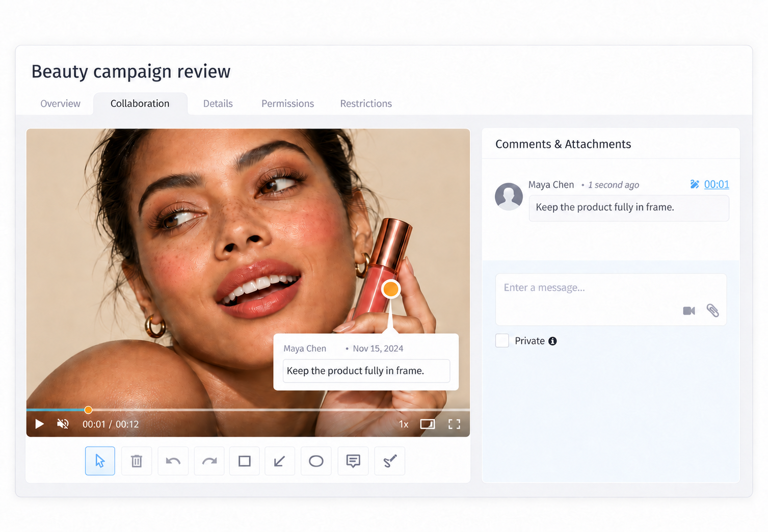Click the annotation icon beside 00:01
The width and height of the screenshot is (768, 532).
(695, 184)
